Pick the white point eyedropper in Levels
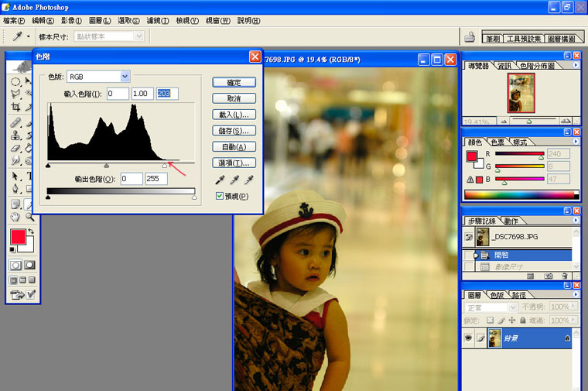The height and width of the screenshot is (391, 588). [x=248, y=180]
